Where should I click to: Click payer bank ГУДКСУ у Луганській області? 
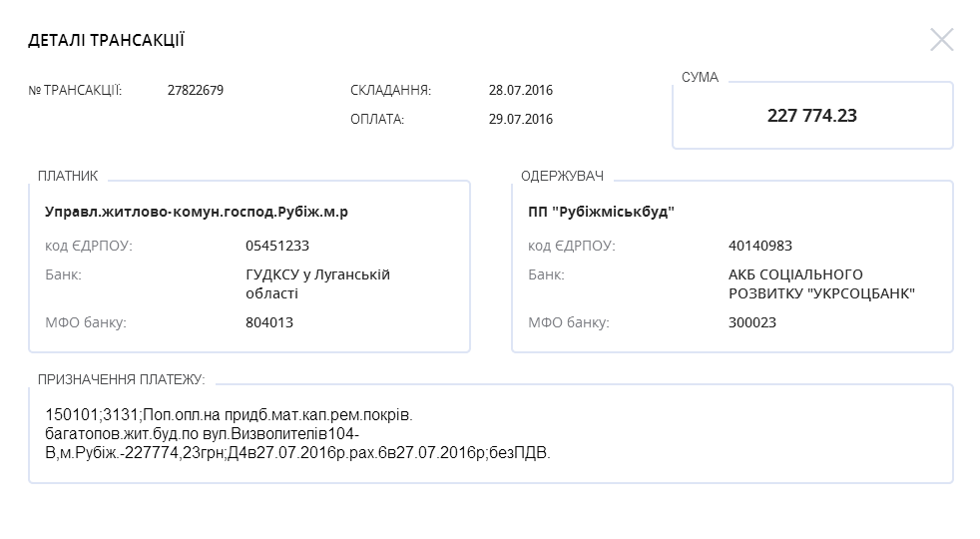click(x=317, y=283)
